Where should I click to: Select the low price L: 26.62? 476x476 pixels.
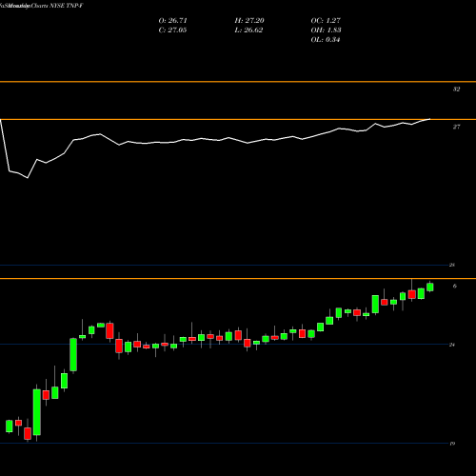pos(249,30)
